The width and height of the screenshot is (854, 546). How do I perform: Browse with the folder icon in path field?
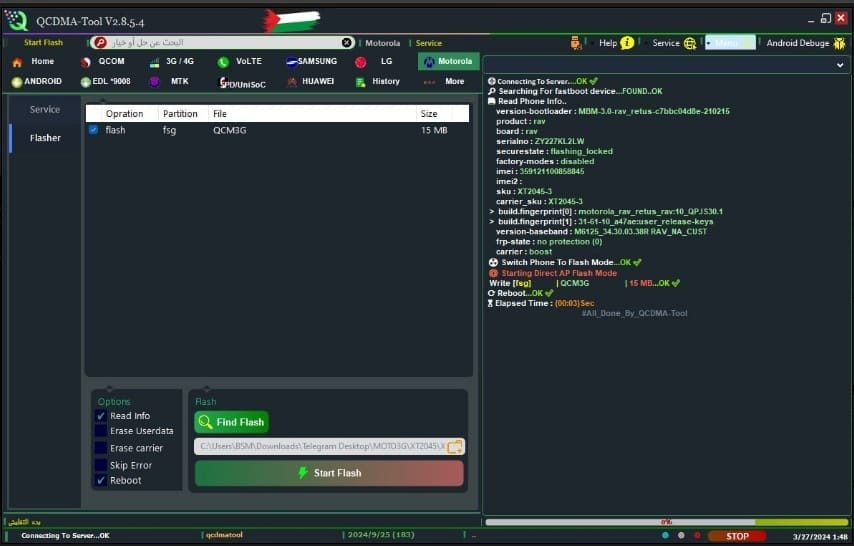point(455,447)
